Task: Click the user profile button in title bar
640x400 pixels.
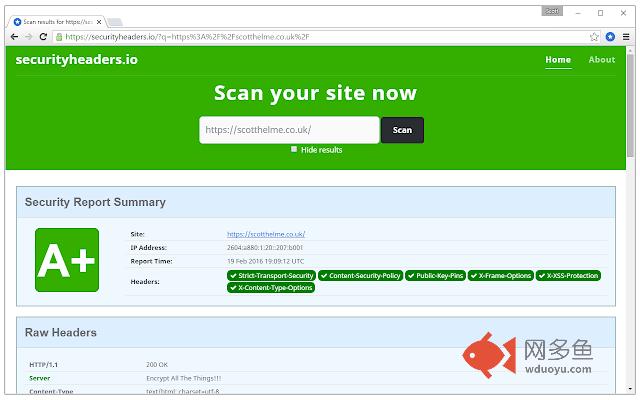Action: tap(552, 11)
